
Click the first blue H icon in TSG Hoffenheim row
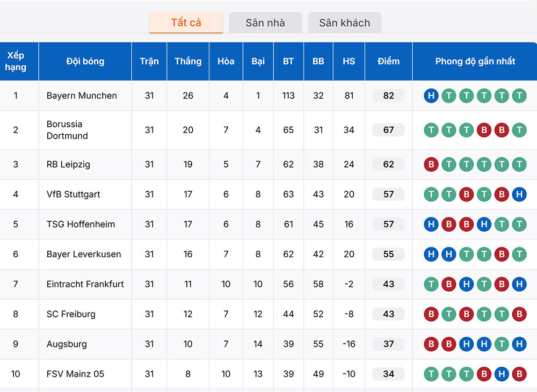pyautogui.click(x=431, y=224)
